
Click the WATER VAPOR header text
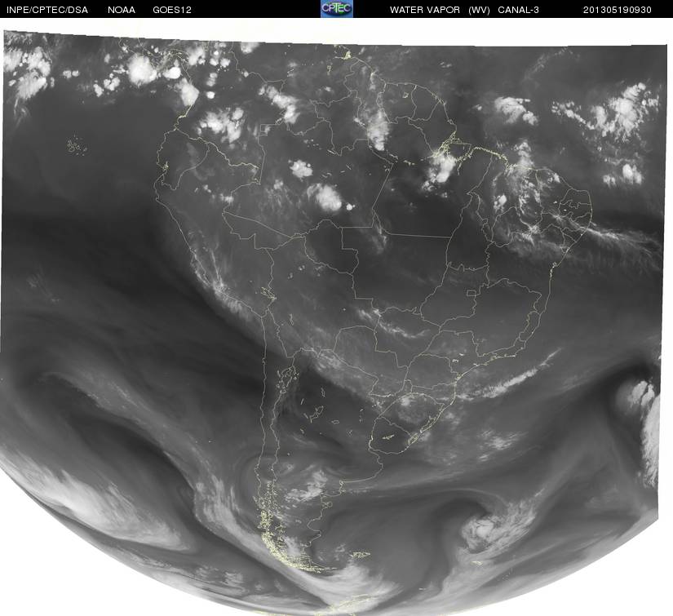(x=425, y=10)
